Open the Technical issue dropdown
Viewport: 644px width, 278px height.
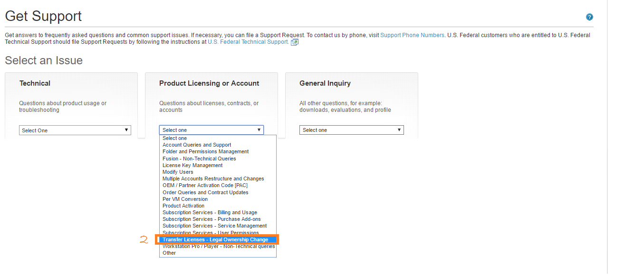(75, 129)
